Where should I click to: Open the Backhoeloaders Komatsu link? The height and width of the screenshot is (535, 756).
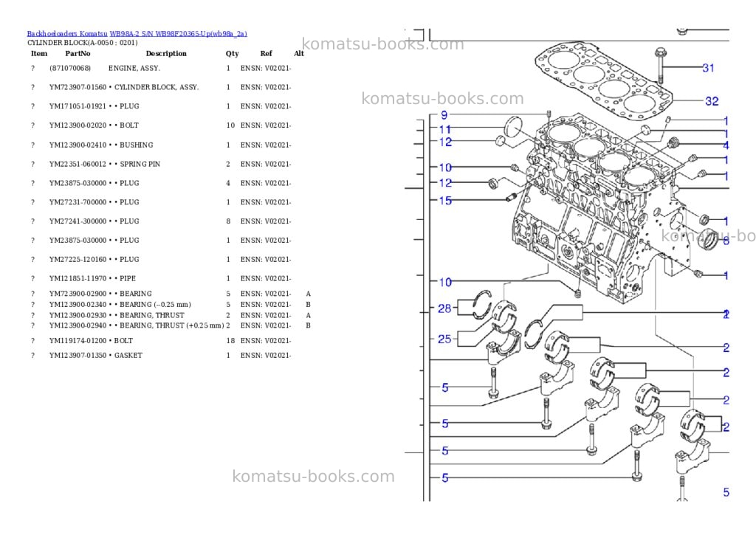(67, 34)
